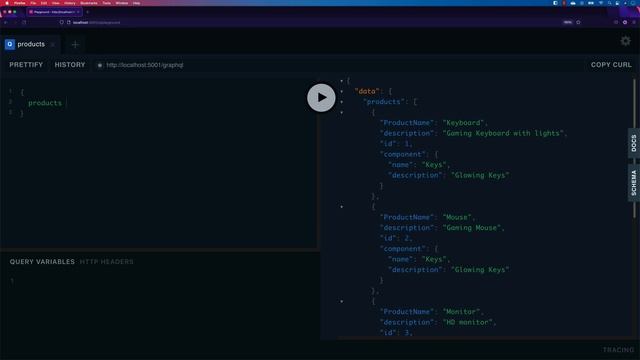640x360 pixels.
Task: Reload the page in Firefox
Action: click(24, 22)
